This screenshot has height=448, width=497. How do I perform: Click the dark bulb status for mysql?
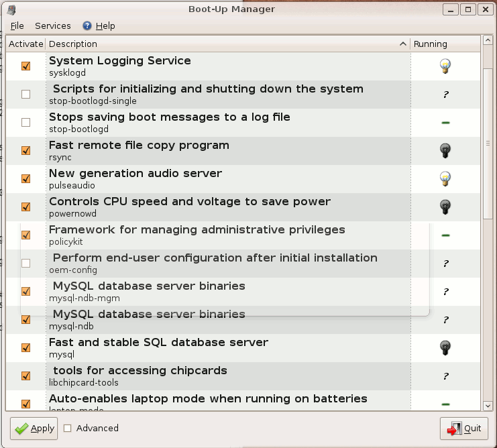[445, 347]
